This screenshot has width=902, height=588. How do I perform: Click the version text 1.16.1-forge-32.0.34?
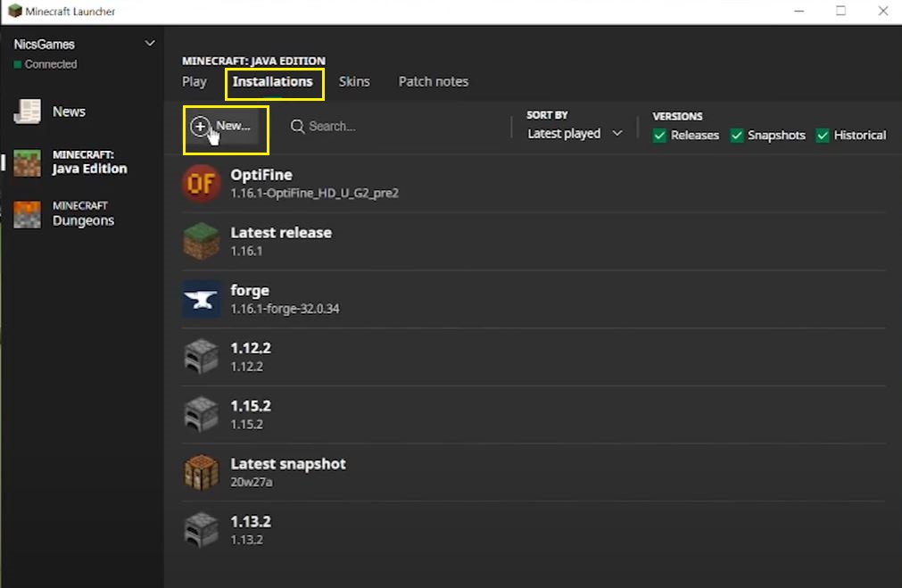tap(285, 309)
